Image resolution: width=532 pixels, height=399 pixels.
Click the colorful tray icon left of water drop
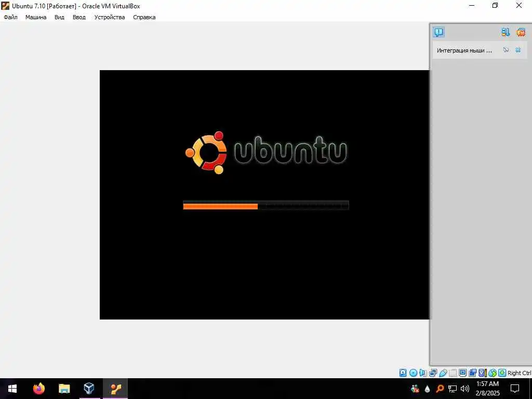tap(415, 389)
